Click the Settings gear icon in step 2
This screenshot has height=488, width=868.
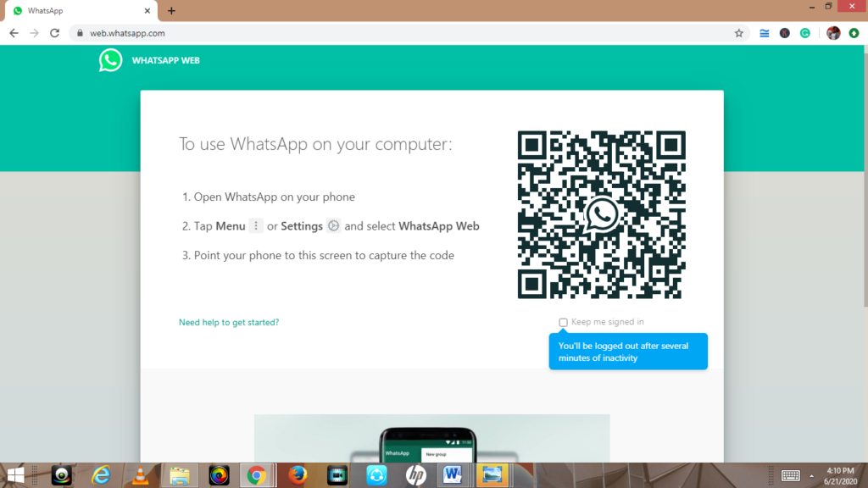[x=333, y=225]
